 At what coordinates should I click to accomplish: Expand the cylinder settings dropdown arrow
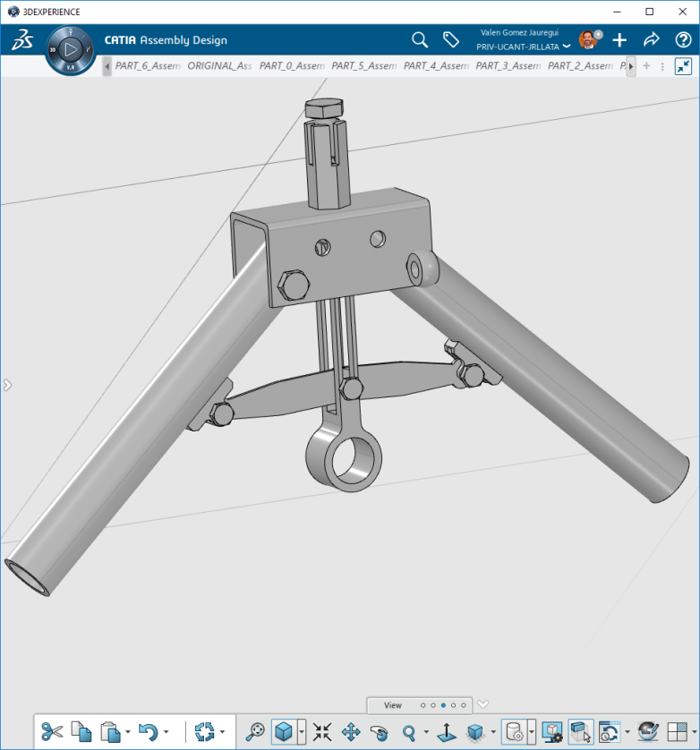532,732
